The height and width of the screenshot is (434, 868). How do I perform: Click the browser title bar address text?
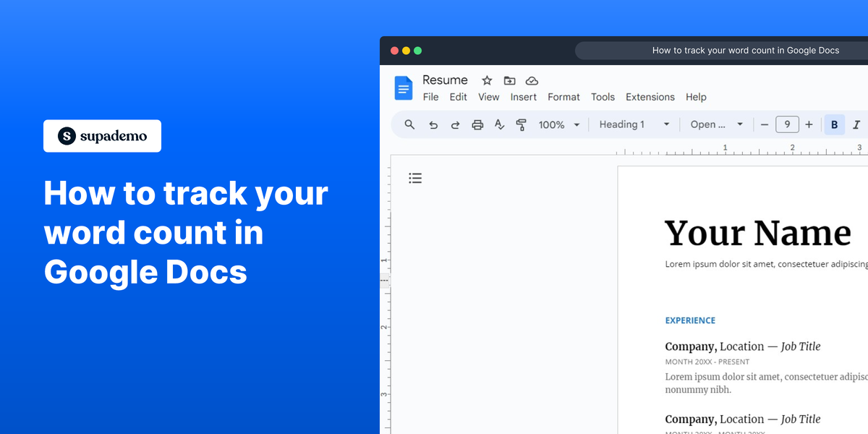coord(746,51)
